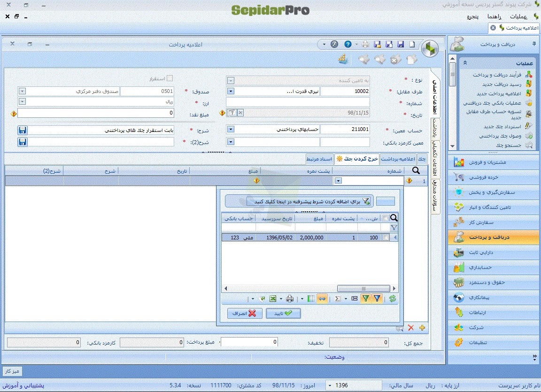Click the مبلغ نقد input field

(96, 113)
